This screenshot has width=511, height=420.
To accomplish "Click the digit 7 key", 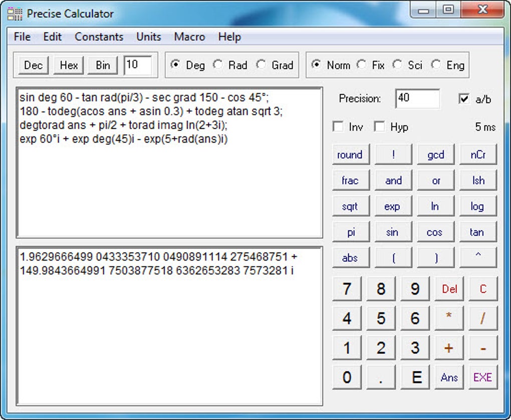I will 347,289.
